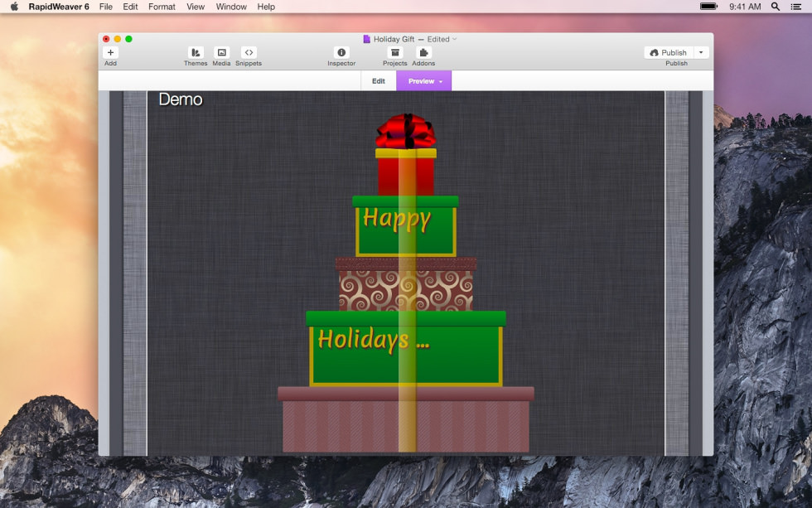This screenshot has height=508, width=812.
Task: Open the RapidWeaver 6 app menu
Action: click(x=59, y=7)
